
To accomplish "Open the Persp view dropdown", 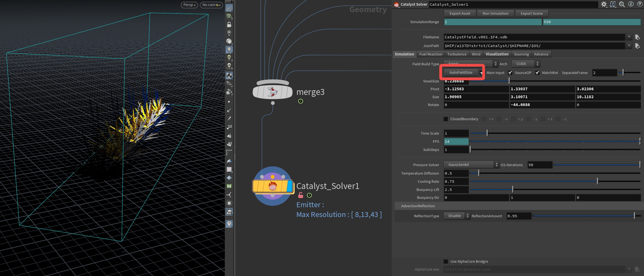I will coord(189,5).
